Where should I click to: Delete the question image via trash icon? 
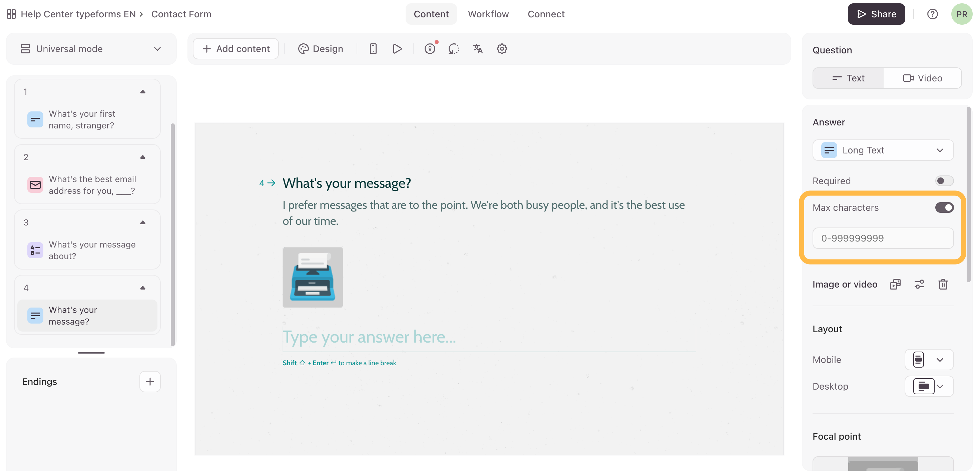pyautogui.click(x=943, y=284)
